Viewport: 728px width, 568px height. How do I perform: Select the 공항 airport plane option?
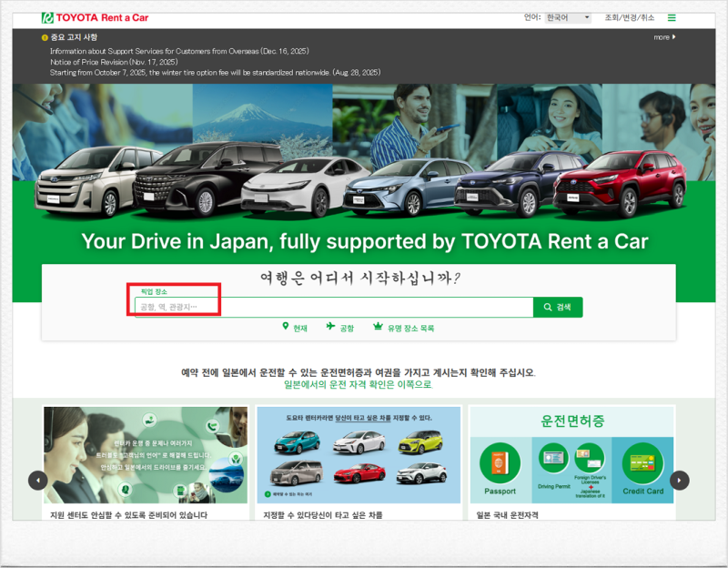coord(339,328)
